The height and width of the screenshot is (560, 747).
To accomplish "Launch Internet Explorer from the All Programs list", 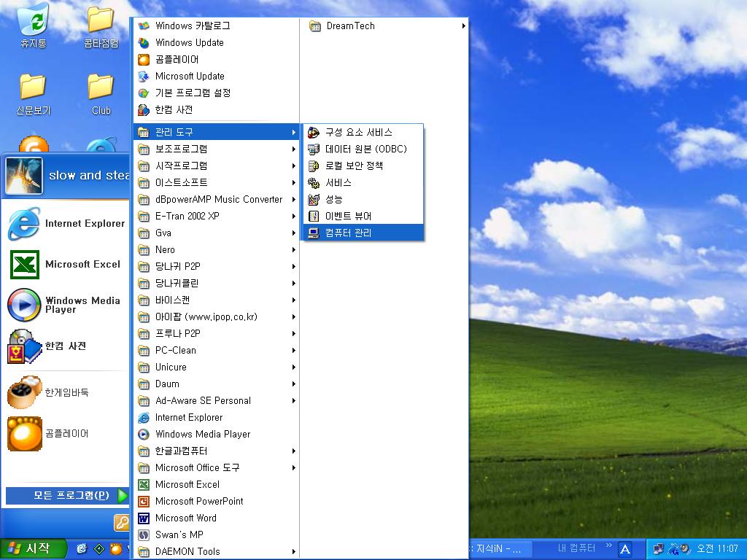I will (x=217, y=418).
